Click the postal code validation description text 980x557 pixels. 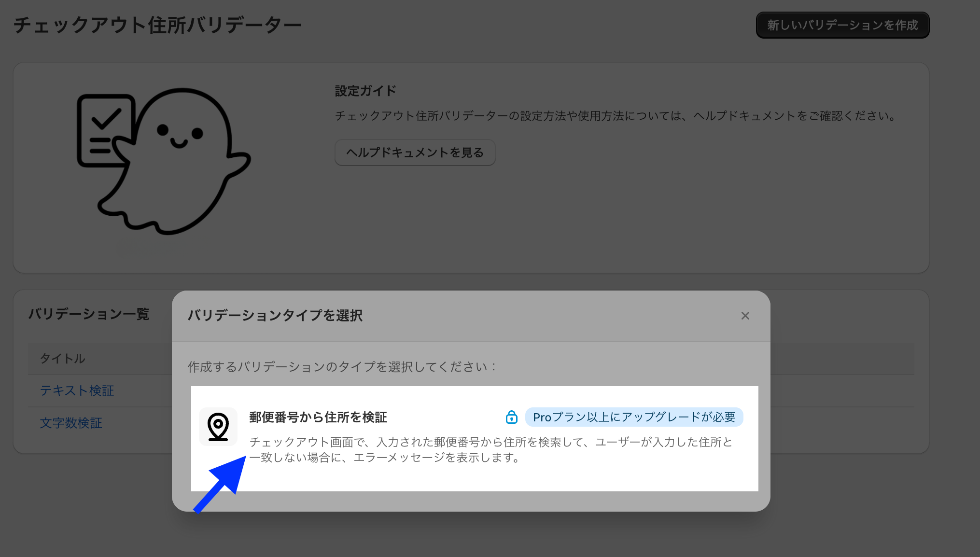[490, 449]
